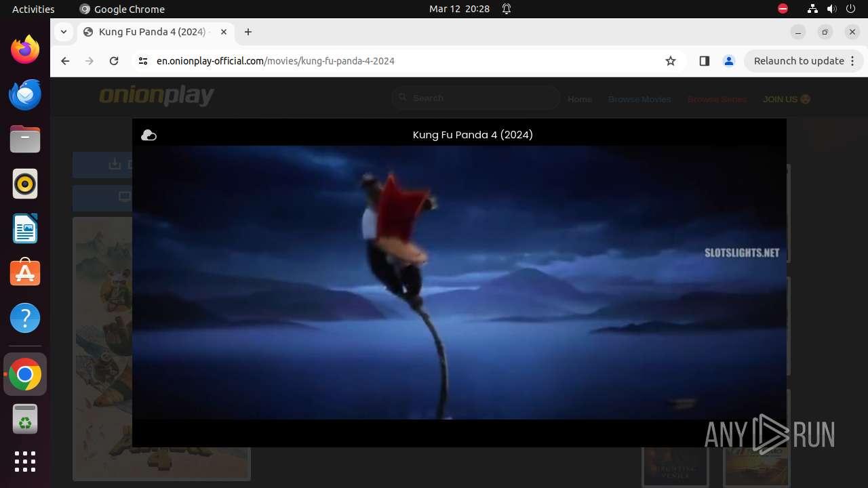Click JOIN US link

click(x=787, y=99)
